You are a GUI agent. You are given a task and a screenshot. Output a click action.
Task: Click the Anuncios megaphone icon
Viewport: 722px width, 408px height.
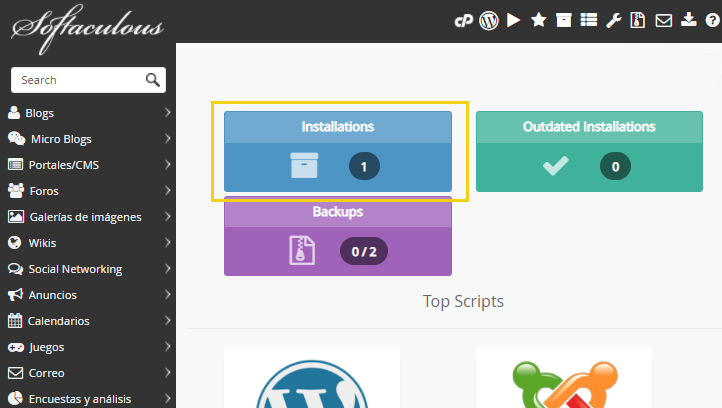point(15,295)
